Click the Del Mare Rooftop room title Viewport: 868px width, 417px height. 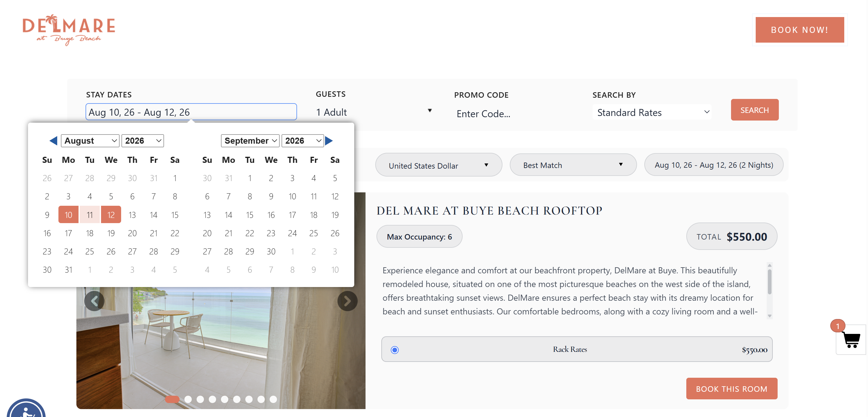[x=489, y=211]
